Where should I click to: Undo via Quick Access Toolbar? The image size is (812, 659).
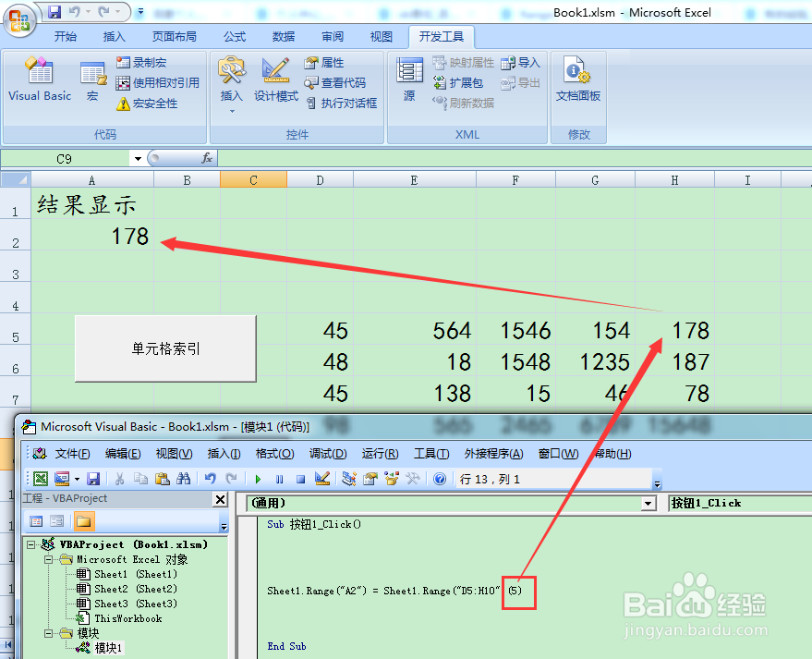pos(75,11)
